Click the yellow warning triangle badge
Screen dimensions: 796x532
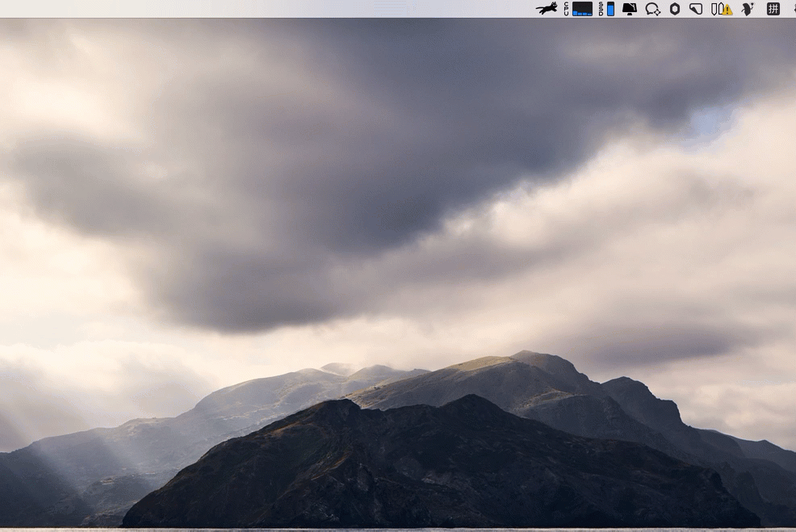click(x=727, y=10)
